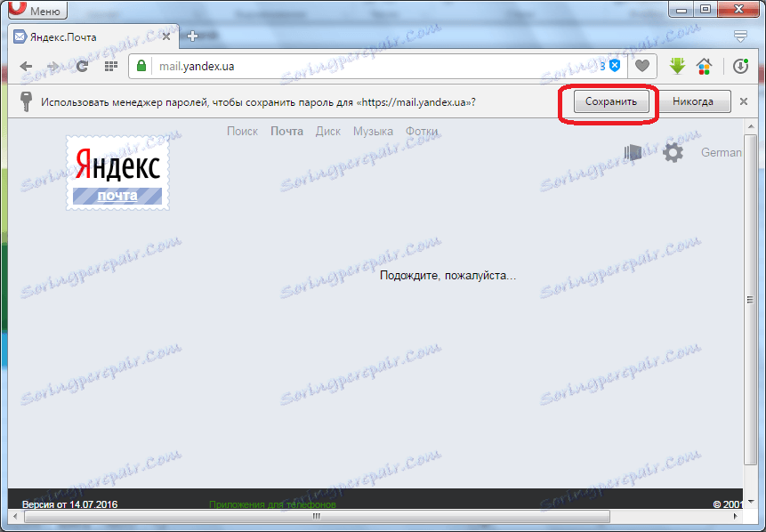Click vertical scrollbar down arrow

pos(750,501)
